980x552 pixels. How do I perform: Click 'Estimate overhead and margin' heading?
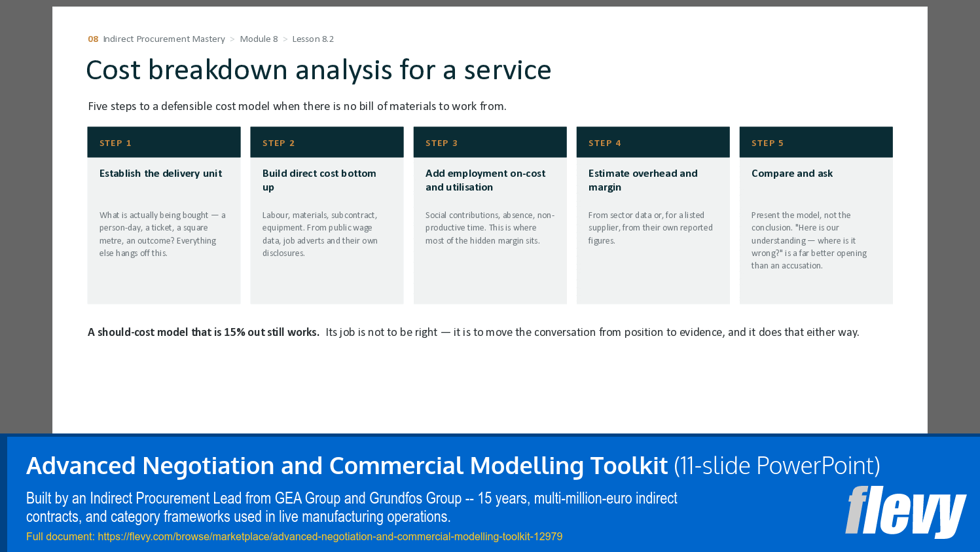643,180
